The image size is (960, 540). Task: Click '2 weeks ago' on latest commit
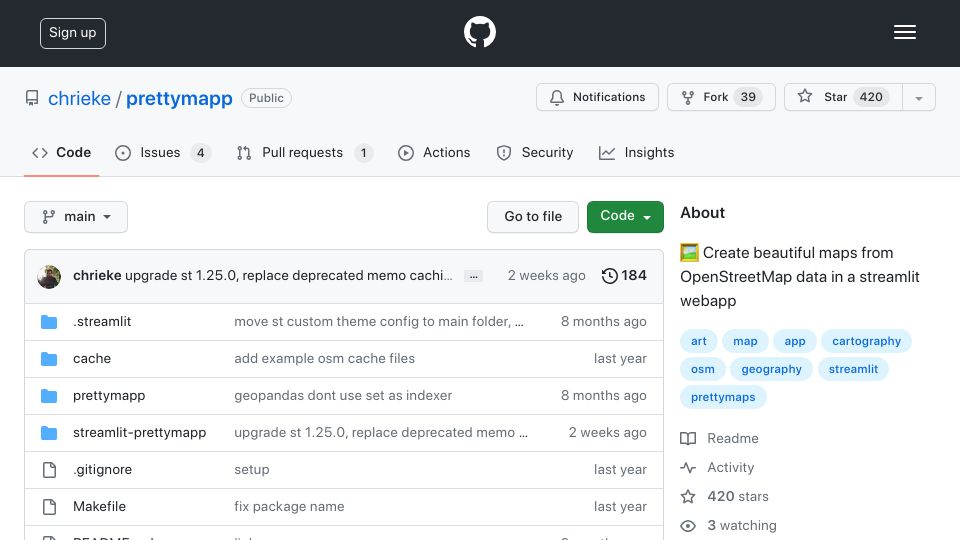(x=546, y=276)
